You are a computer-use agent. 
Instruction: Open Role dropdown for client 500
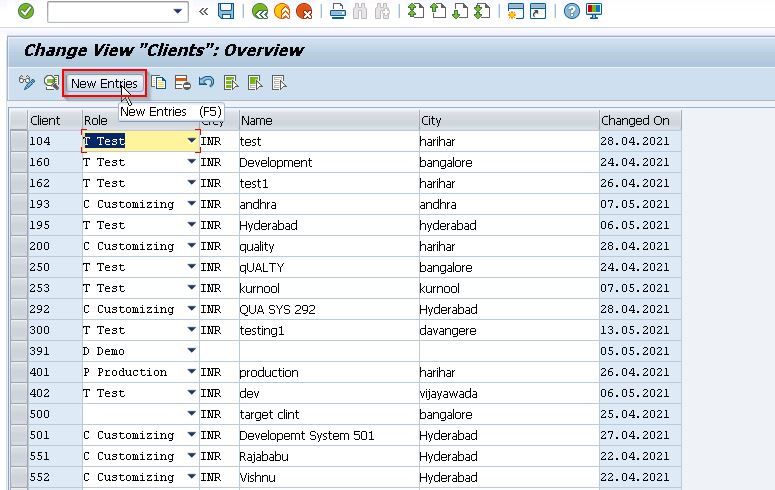click(192, 414)
